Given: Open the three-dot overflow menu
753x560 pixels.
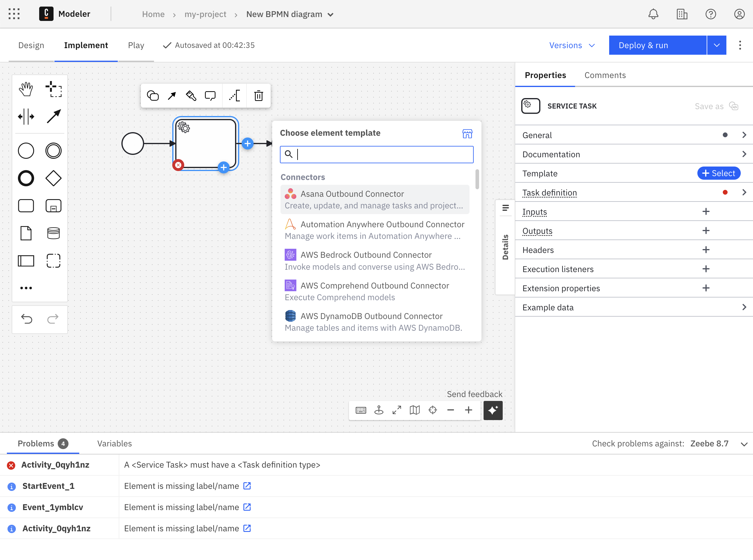Looking at the screenshot, I should click(740, 45).
